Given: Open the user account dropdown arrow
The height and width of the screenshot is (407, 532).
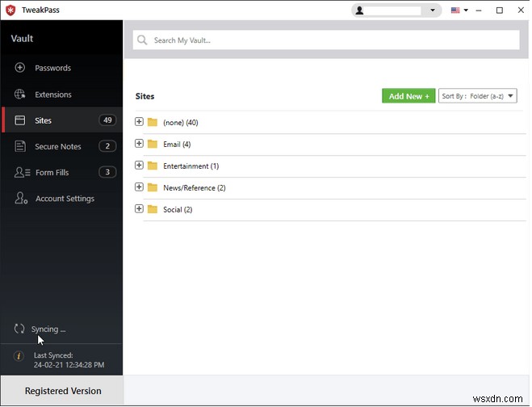Looking at the screenshot, I should (x=434, y=10).
